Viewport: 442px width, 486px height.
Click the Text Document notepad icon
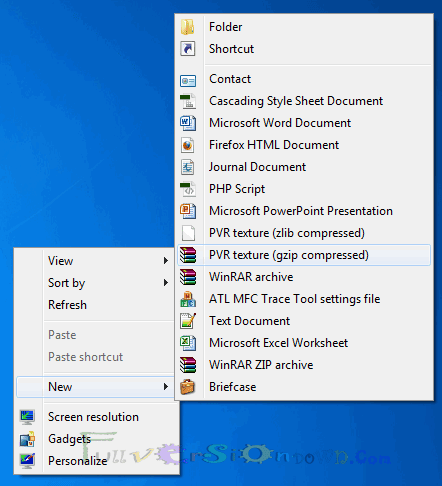[x=188, y=321]
